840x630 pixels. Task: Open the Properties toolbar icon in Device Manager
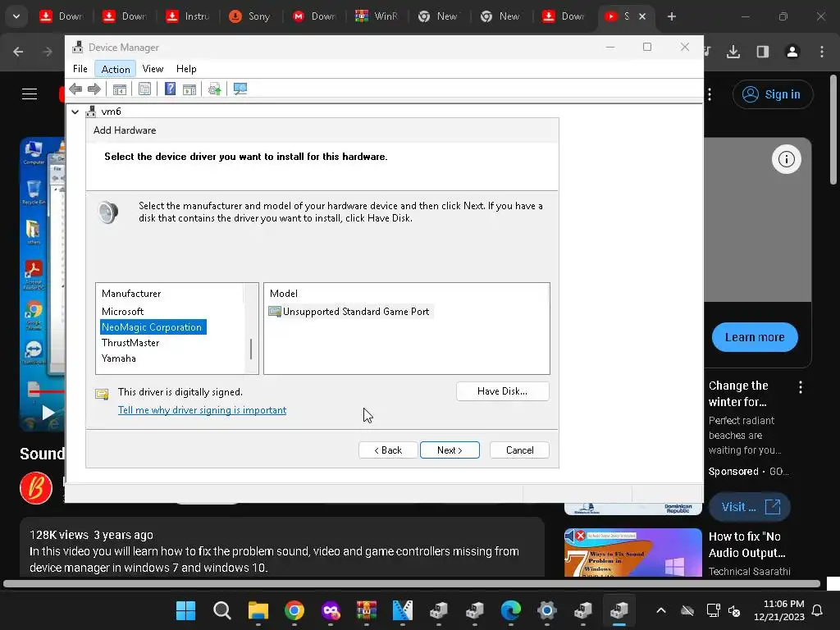(144, 89)
